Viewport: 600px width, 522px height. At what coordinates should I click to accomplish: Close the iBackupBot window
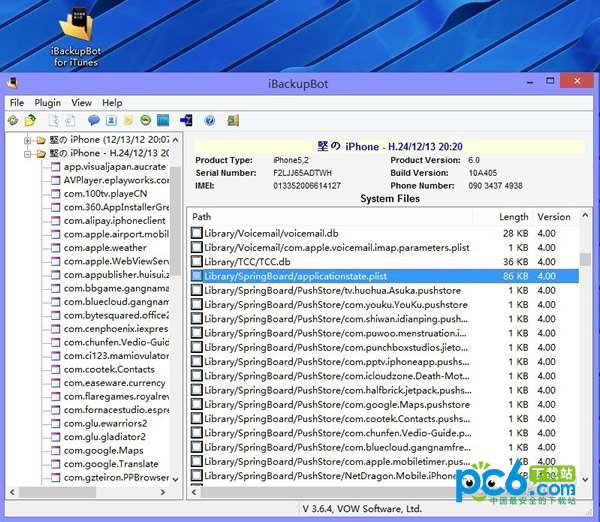577,81
